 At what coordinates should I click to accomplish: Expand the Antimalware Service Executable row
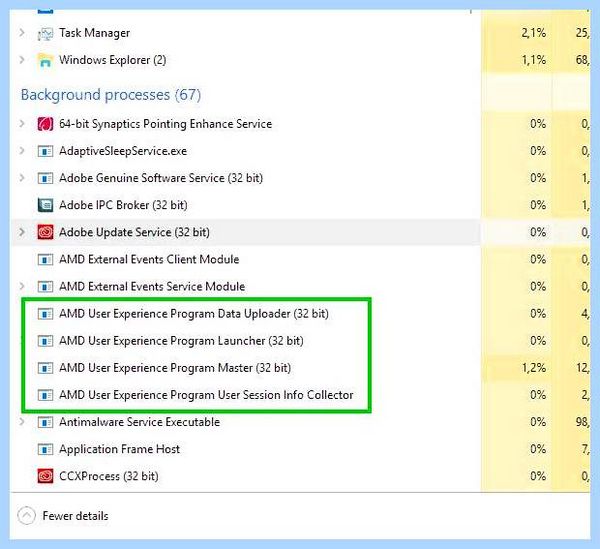[x=22, y=422]
